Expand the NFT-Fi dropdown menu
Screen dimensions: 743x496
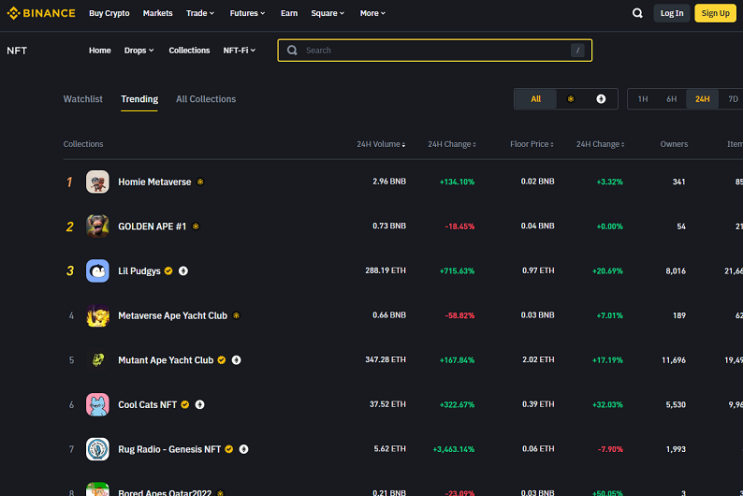(x=239, y=50)
